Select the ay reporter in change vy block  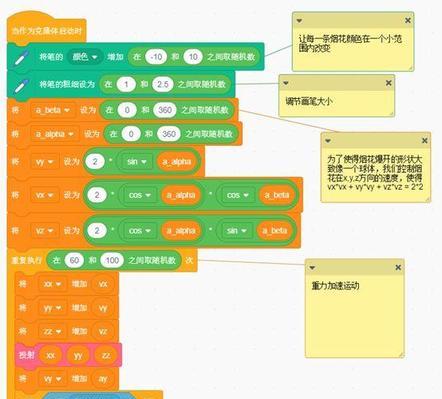click(103, 379)
